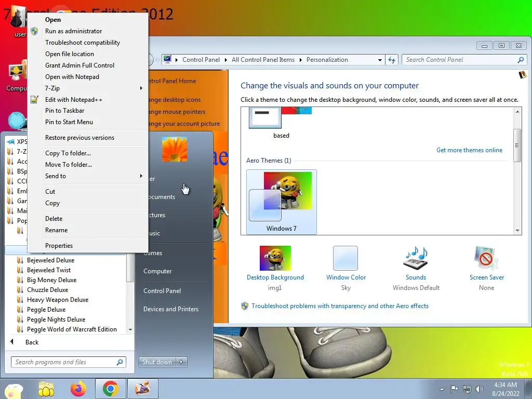This screenshot has width=532, height=399.
Task: Click the Peggle Nights Deluxe folder icon
Action: 20,320
